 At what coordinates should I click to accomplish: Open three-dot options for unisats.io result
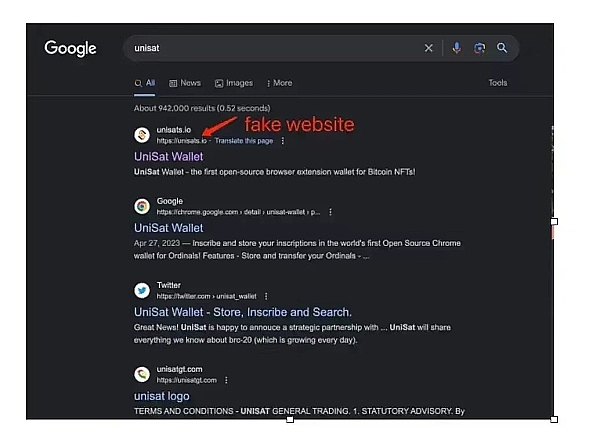coord(283,141)
